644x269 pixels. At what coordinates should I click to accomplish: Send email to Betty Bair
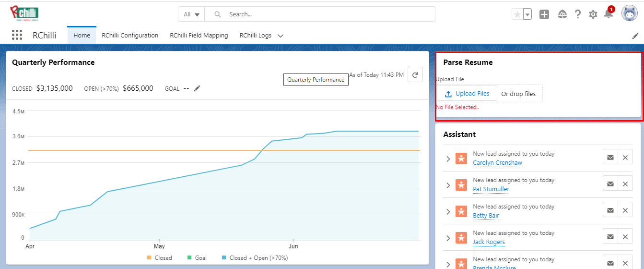[610, 210]
